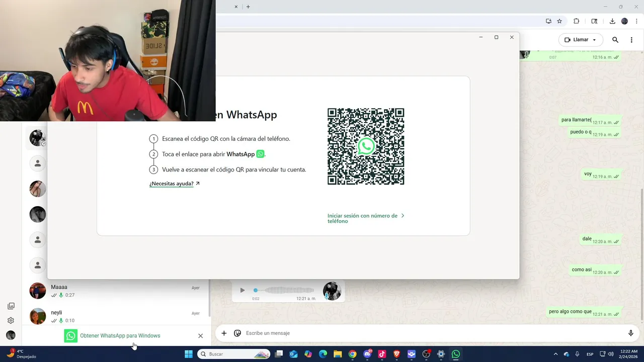Open Chrome downloads icon
The width and height of the screenshot is (644, 362).
click(x=612, y=21)
